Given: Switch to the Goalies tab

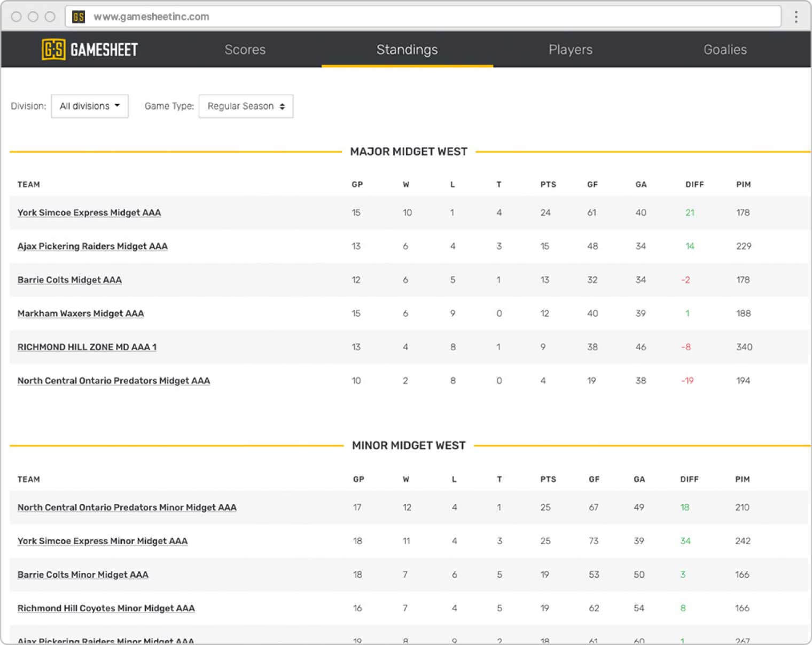Looking at the screenshot, I should [725, 49].
